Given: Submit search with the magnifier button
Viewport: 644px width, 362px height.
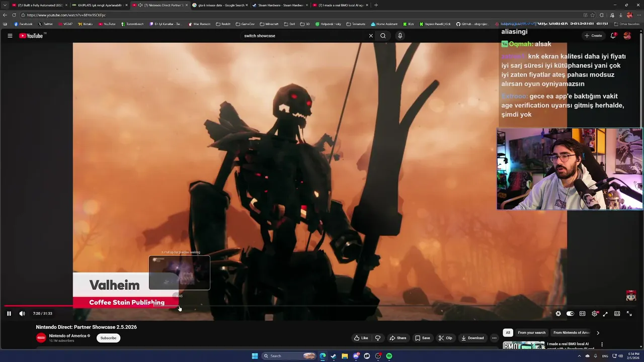Looking at the screenshot, I should coord(383,36).
